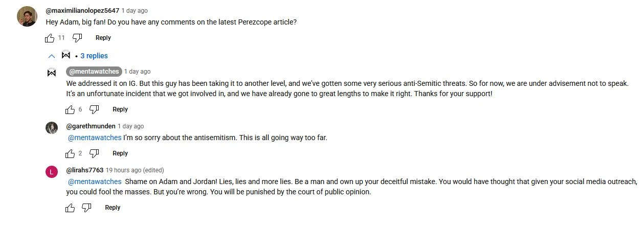644x225 pixels.
Task: Like garethmunden's reply
Action: click(70, 153)
